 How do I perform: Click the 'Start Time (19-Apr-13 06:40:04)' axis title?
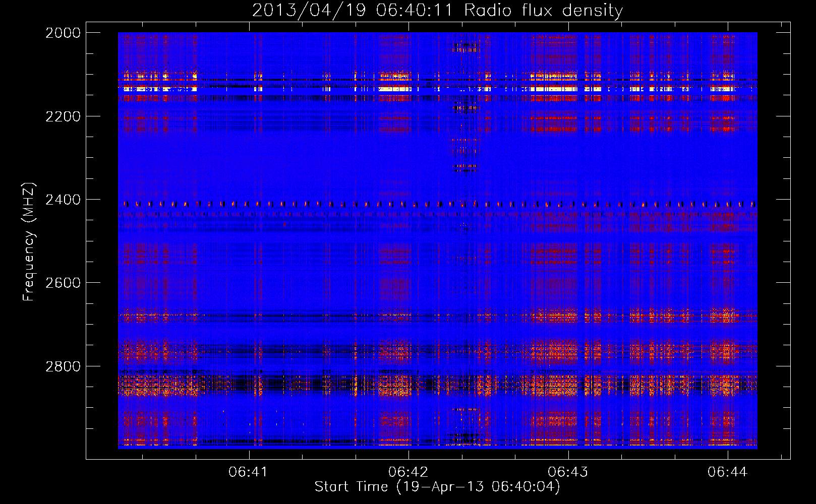tap(437, 487)
